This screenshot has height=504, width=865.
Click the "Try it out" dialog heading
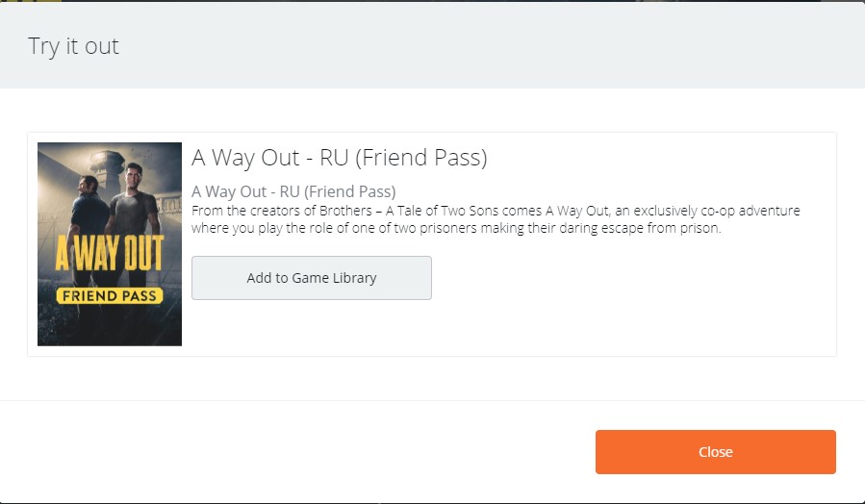tap(73, 45)
